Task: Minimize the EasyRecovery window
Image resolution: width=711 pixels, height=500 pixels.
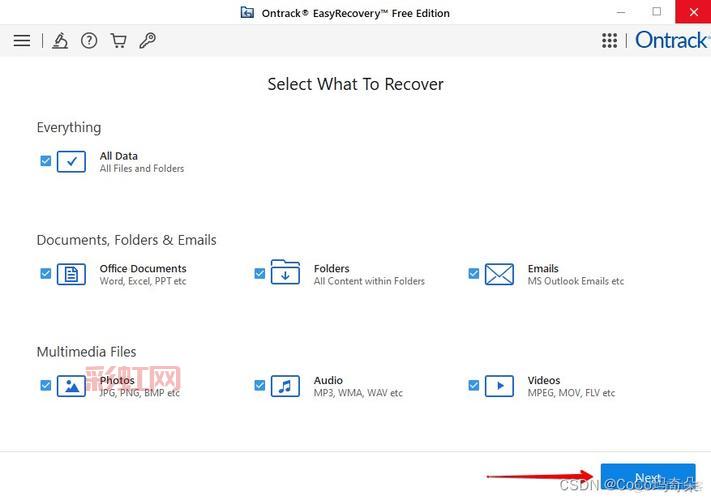Action: pyautogui.click(x=621, y=12)
